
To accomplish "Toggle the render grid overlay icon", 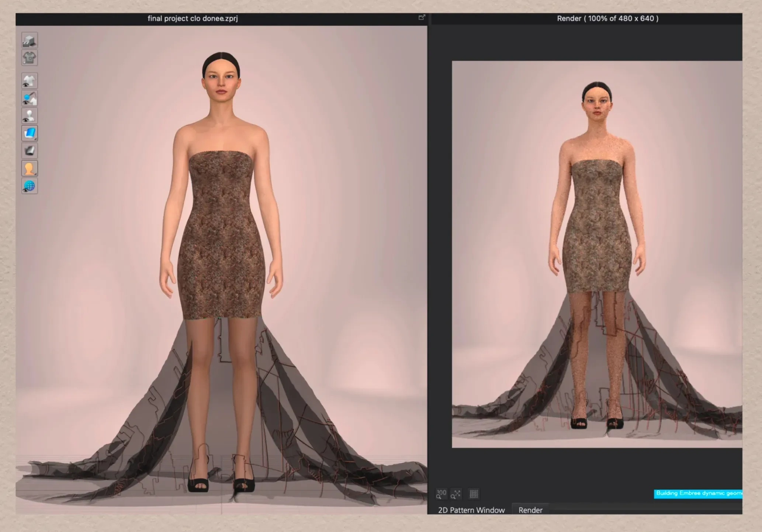I will (474, 494).
